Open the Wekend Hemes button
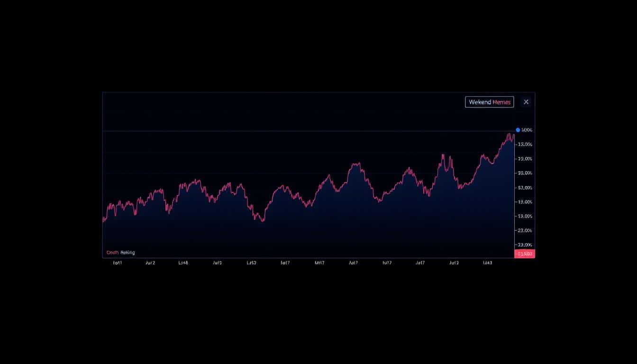The image size is (637, 364). click(490, 102)
